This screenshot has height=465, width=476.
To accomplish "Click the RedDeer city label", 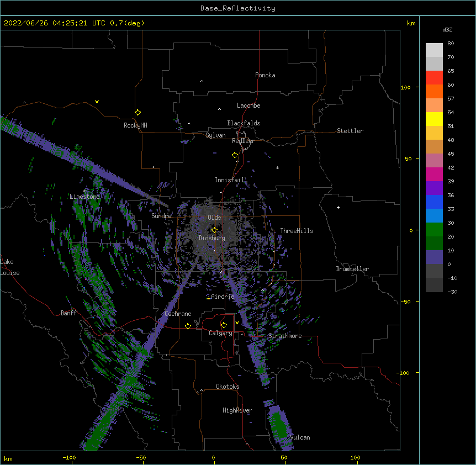I will [243, 141].
